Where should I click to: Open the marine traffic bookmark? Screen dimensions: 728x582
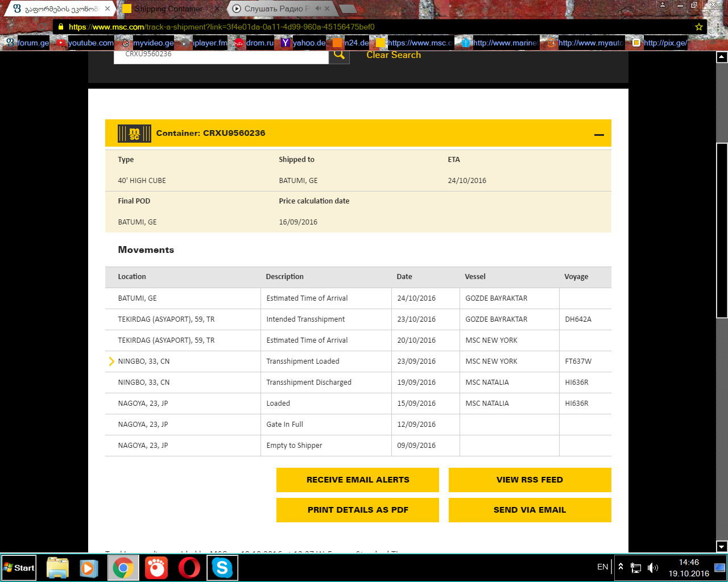[500, 43]
